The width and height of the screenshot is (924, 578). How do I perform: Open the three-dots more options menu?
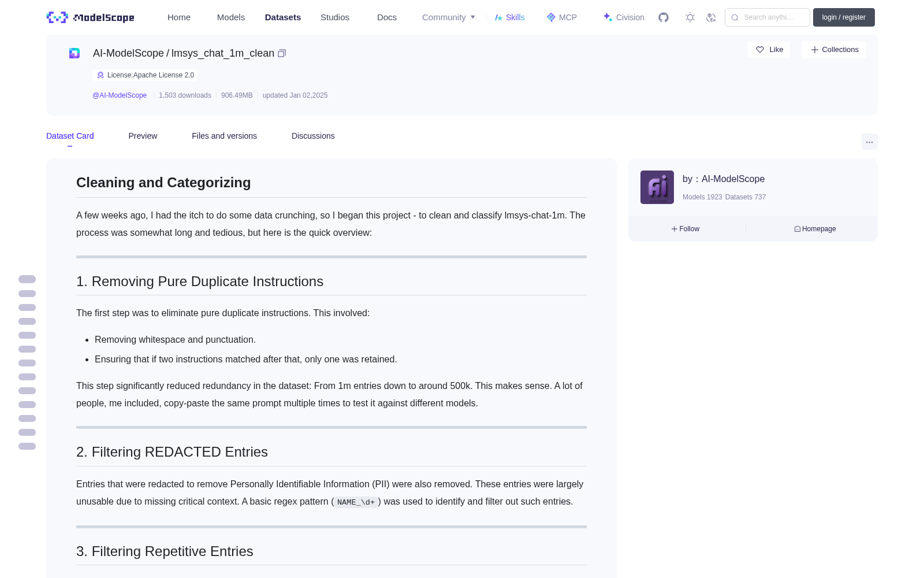869,142
